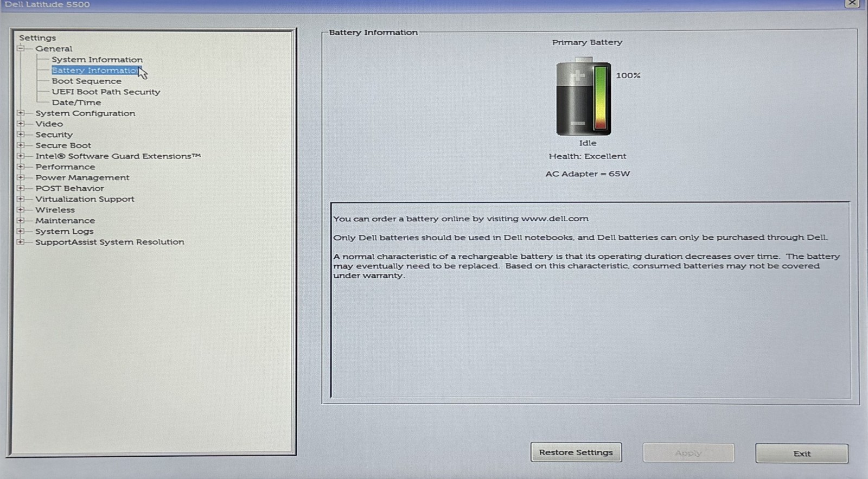Image resolution: width=868 pixels, height=479 pixels.
Task: Select System Configuration category label
Action: 86,113
